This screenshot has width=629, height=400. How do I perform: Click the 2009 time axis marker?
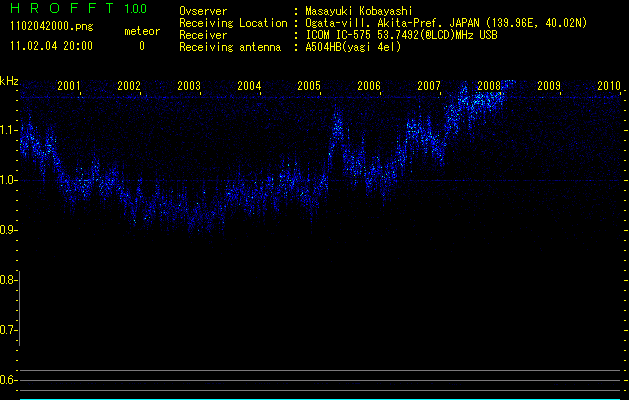549,85
